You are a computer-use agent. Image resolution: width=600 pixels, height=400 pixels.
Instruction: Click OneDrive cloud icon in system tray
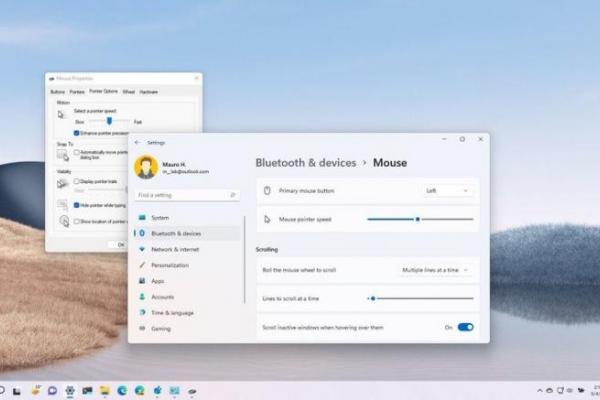tap(549, 390)
